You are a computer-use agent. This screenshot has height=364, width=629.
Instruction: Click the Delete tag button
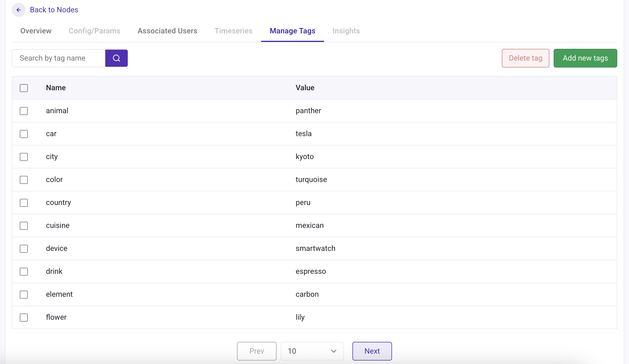525,58
